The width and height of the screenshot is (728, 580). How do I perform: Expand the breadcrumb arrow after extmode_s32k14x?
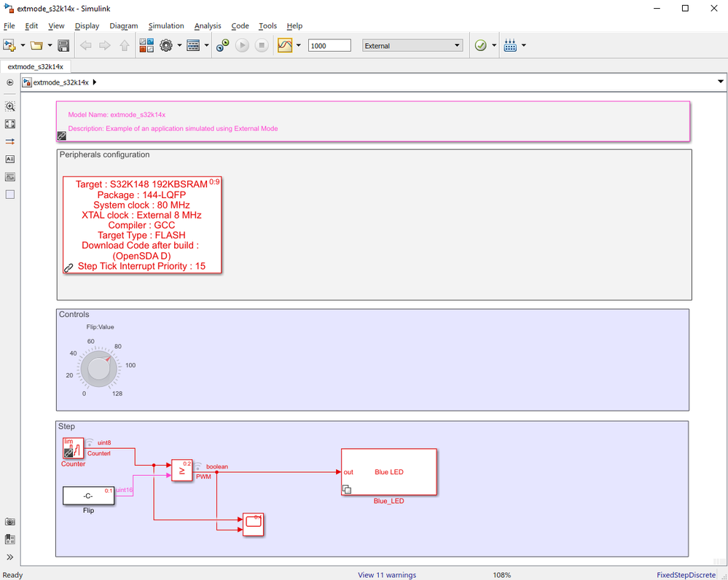95,82
